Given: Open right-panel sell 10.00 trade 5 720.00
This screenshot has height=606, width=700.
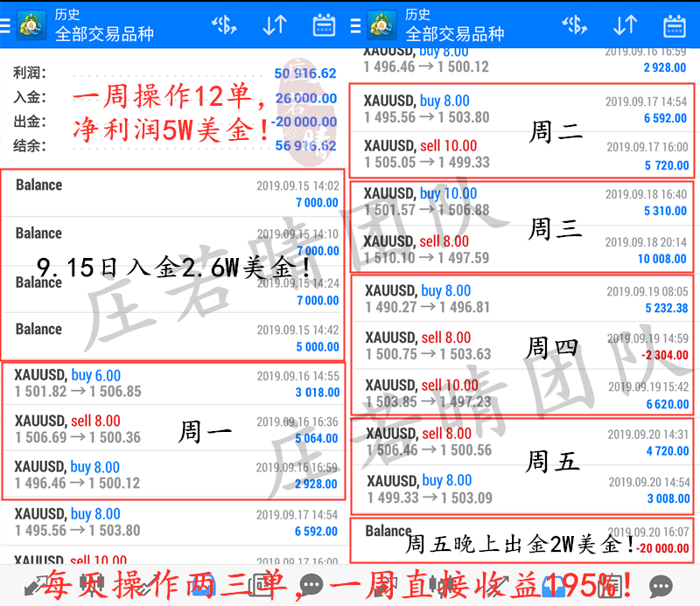Looking at the screenshot, I should (x=522, y=155).
